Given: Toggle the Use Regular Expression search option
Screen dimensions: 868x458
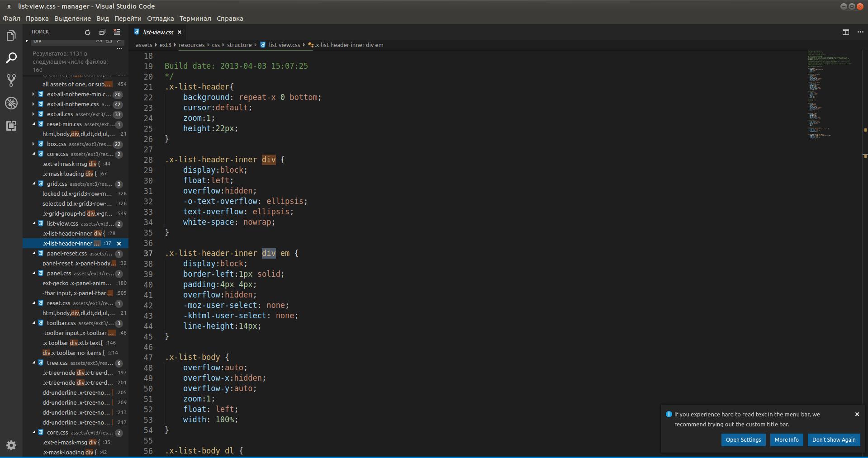Looking at the screenshot, I should pos(119,41).
